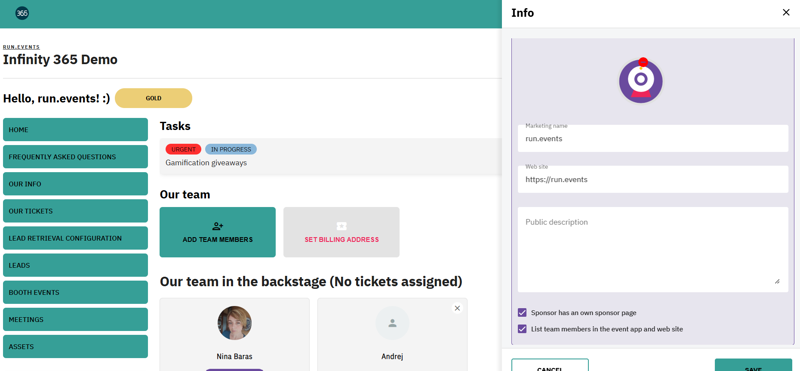Select Booth Events in sidebar
Viewport: 800px width, 371px height.
(x=76, y=292)
